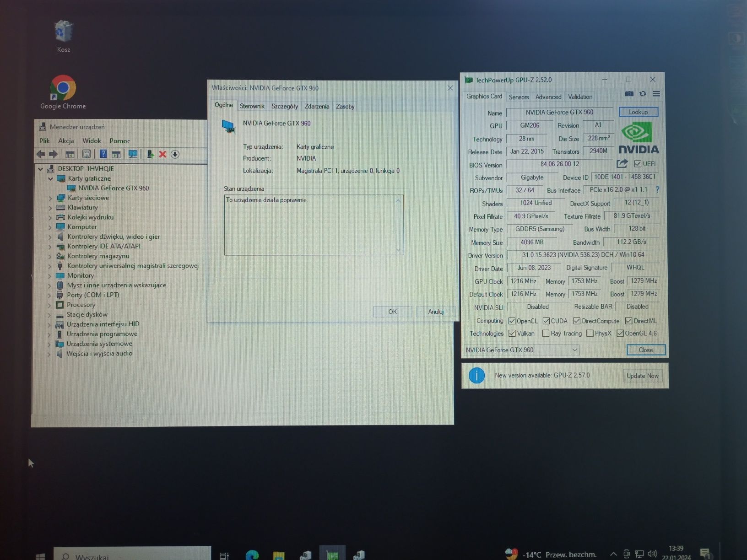Open Validation tab in GPU-Z
The width and height of the screenshot is (747, 560).
point(580,97)
